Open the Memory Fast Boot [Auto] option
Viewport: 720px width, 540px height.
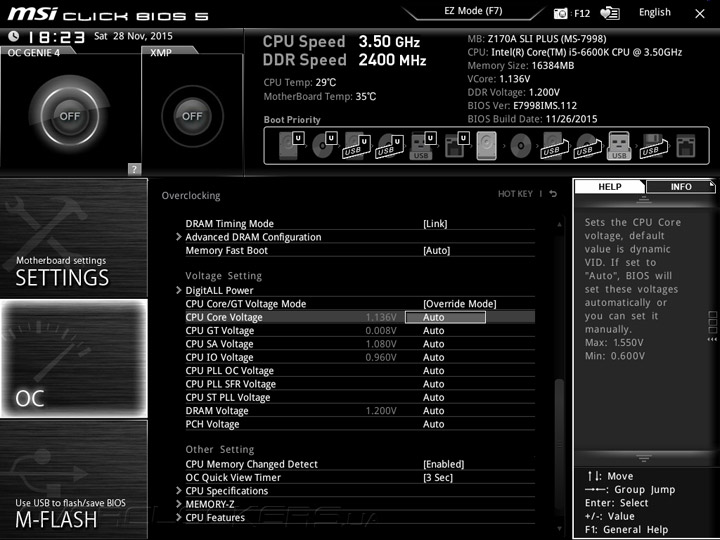[436, 250]
